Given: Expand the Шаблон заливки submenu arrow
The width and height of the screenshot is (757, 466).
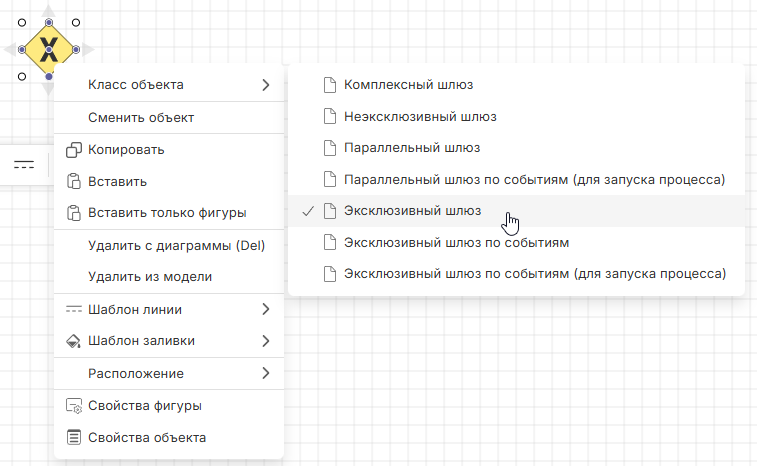Looking at the screenshot, I should pos(266,341).
